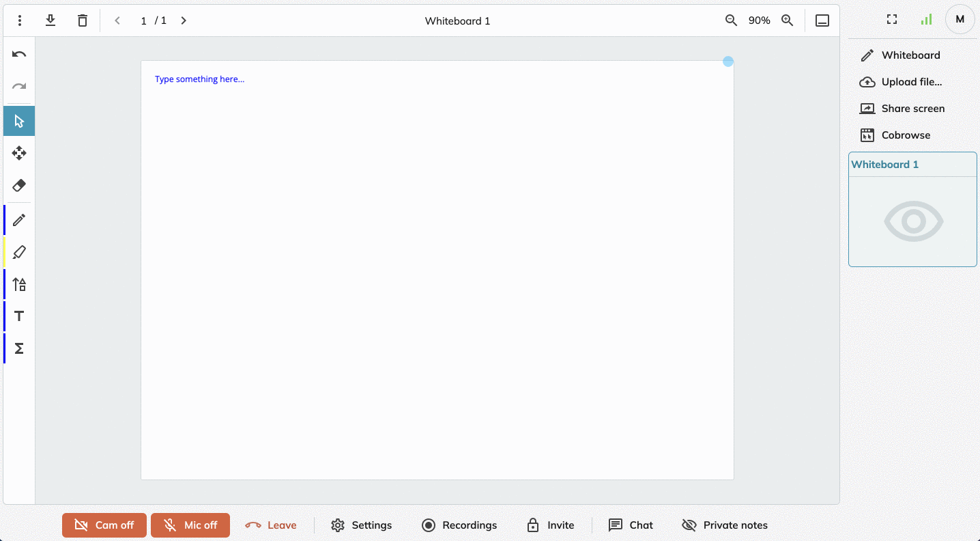Select the pointer selection tool
This screenshot has width=980, height=541.
pos(19,121)
